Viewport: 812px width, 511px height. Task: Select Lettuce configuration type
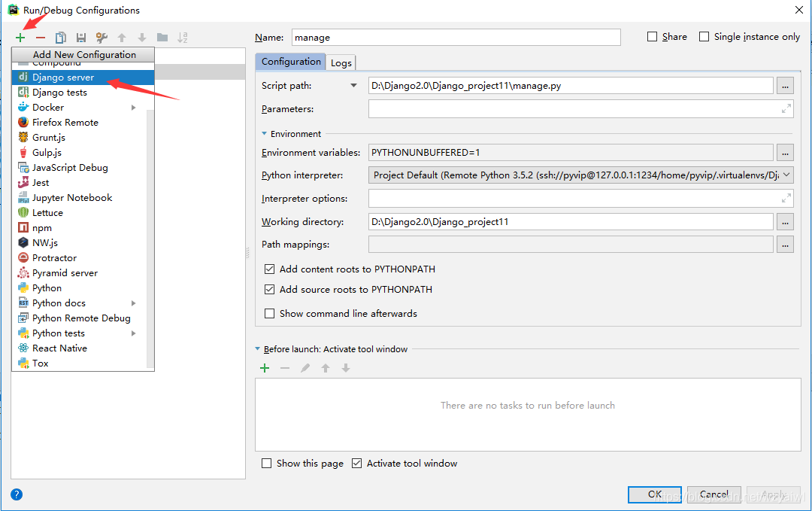pyautogui.click(x=79, y=212)
